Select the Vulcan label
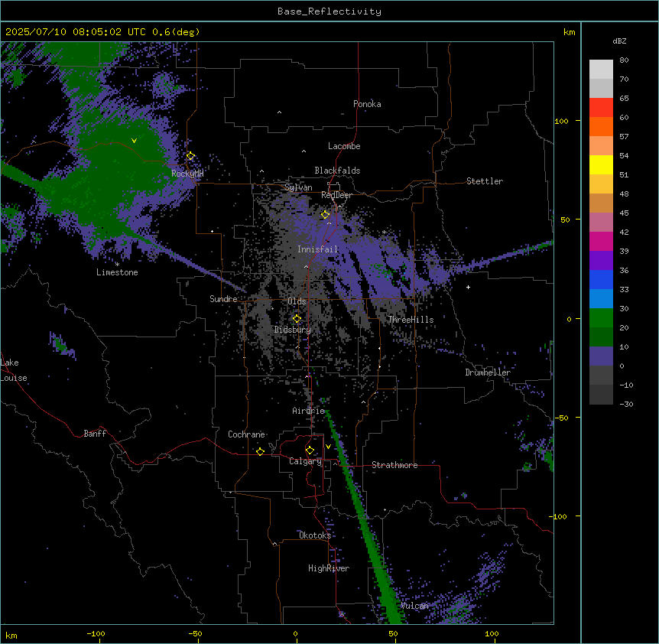The width and height of the screenshot is (659, 644). pyautogui.click(x=414, y=606)
